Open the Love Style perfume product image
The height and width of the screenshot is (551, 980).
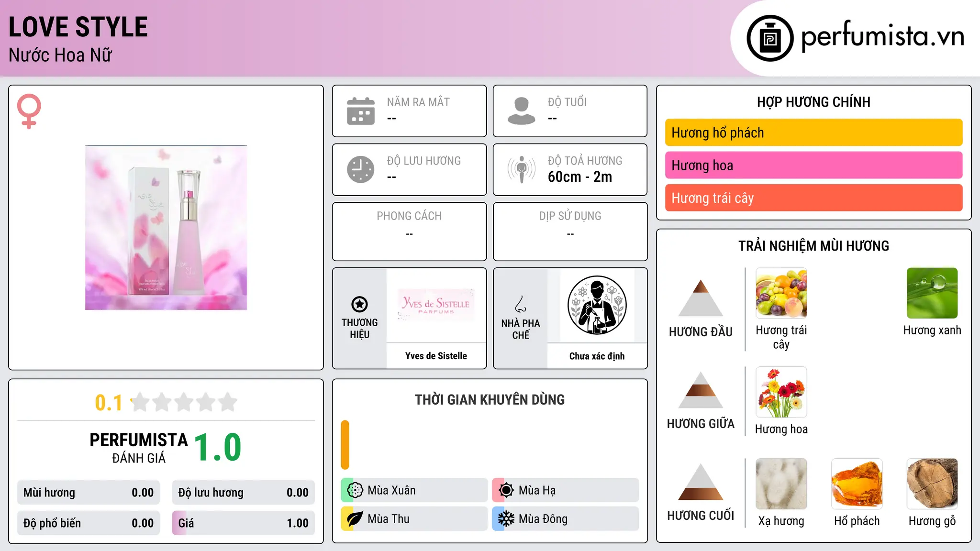pyautogui.click(x=166, y=228)
